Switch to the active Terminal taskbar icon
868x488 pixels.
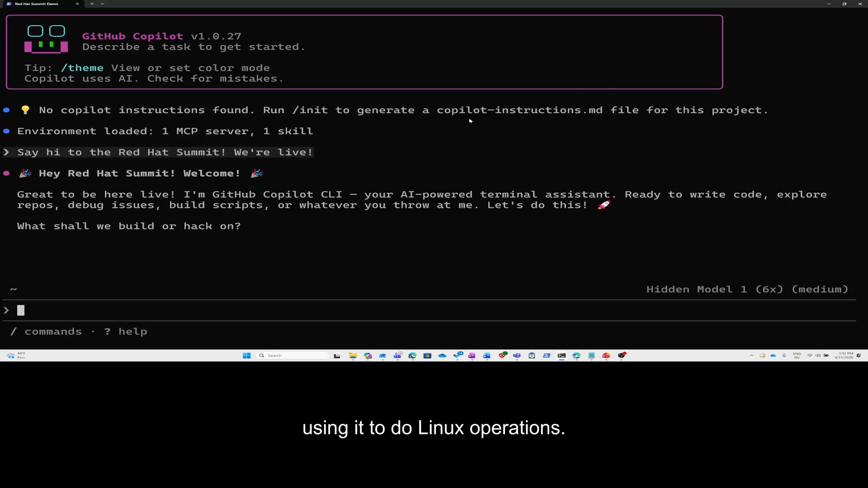coord(561,356)
